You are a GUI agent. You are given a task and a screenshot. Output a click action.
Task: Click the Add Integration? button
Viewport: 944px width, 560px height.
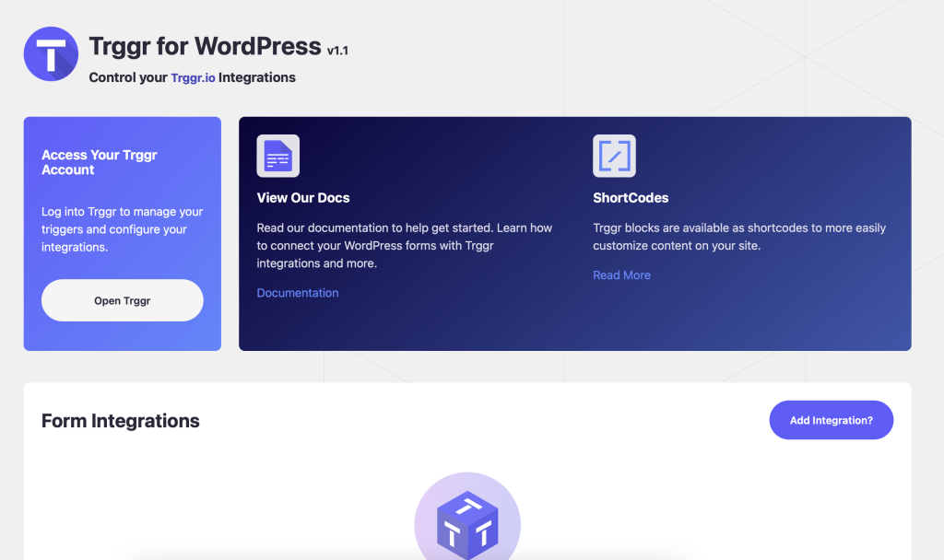pos(831,420)
